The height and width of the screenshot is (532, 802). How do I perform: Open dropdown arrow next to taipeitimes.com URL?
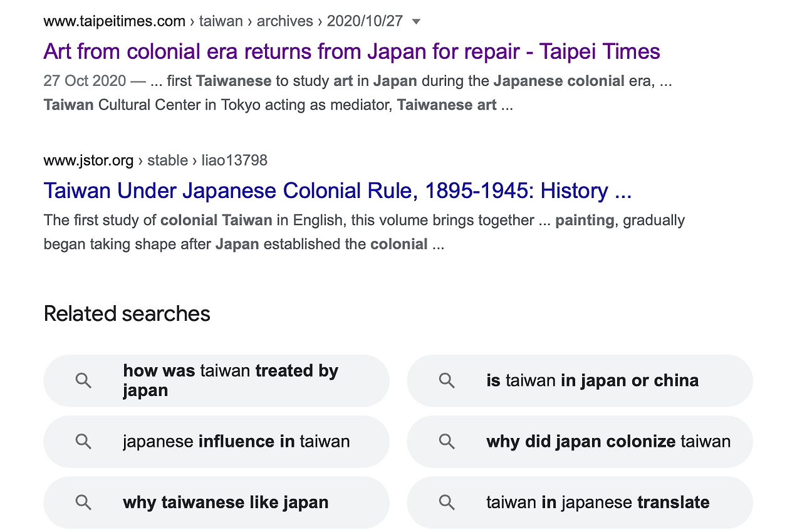(x=416, y=21)
